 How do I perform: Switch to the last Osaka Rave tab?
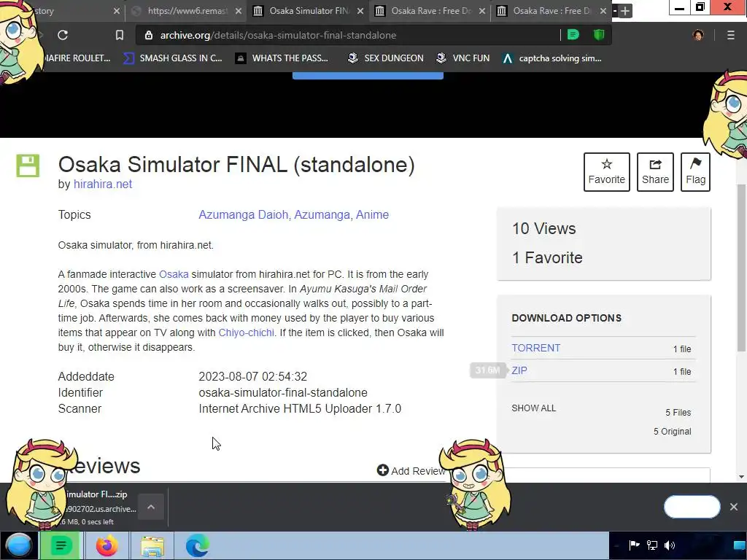coord(551,10)
